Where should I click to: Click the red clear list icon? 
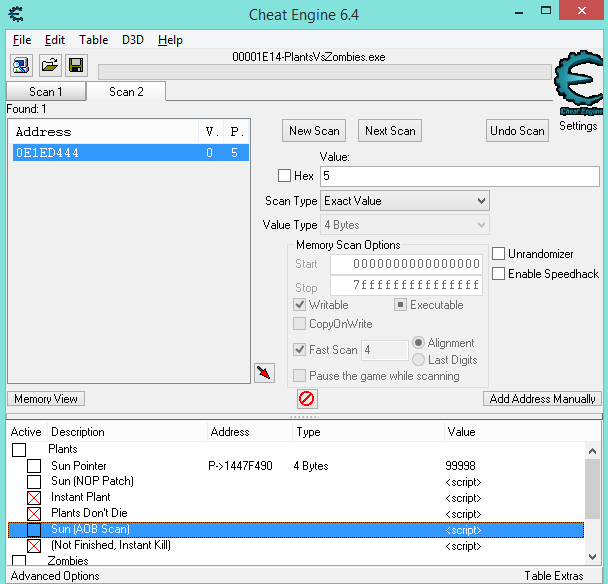pos(307,399)
